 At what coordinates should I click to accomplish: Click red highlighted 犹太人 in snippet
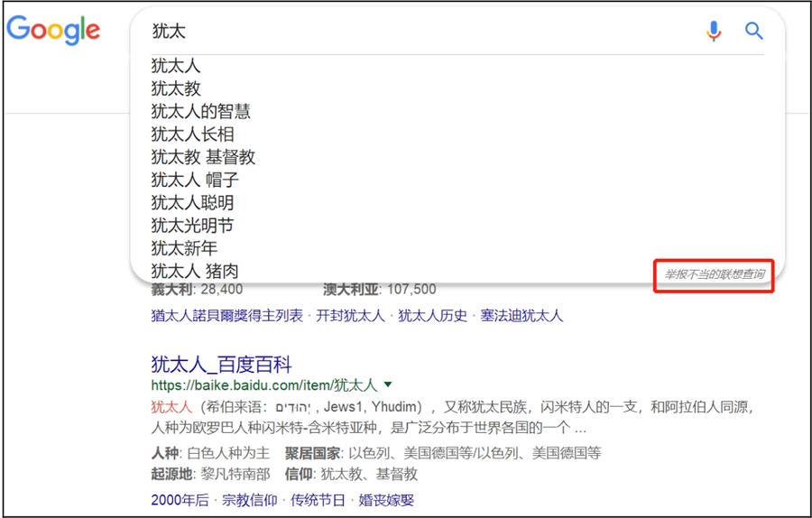pyautogui.click(x=171, y=407)
